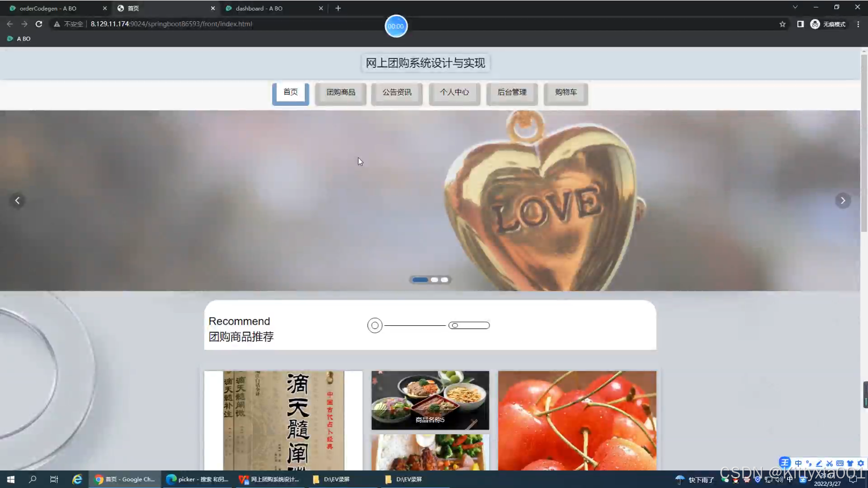Open IME settings gear icon
This screenshot has width=868, height=488.
coord(861,463)
